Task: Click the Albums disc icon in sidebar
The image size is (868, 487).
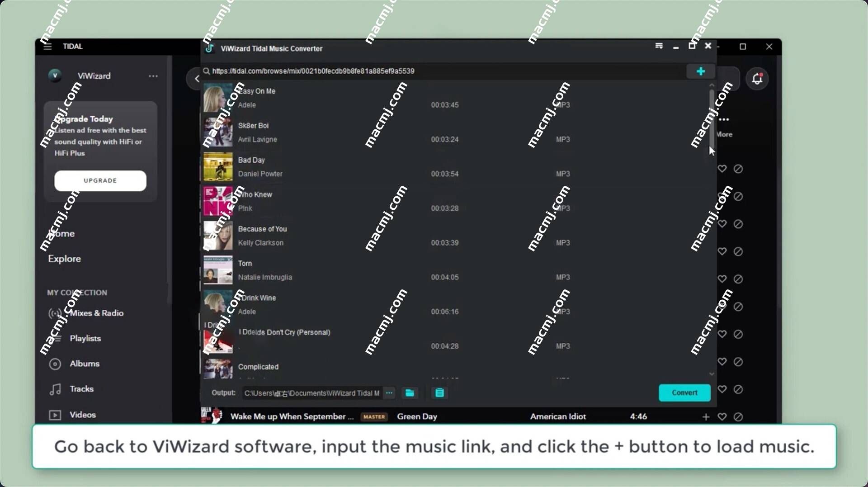Action: point(55,364)
